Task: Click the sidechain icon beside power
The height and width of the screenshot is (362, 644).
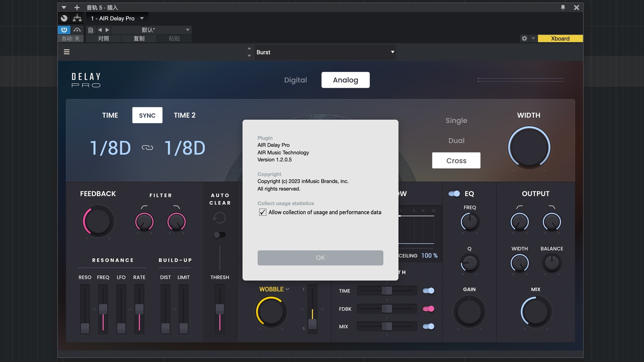Action: coord(77,30)
